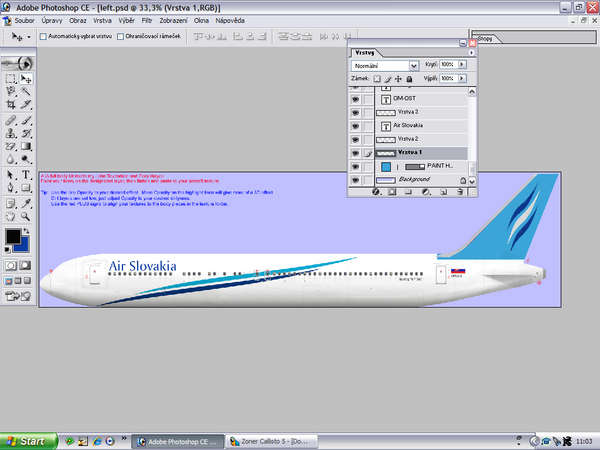The width and height of the screenshot is (600, 450).
Task: Select the Gradient tool
Action: pos(26,146)
